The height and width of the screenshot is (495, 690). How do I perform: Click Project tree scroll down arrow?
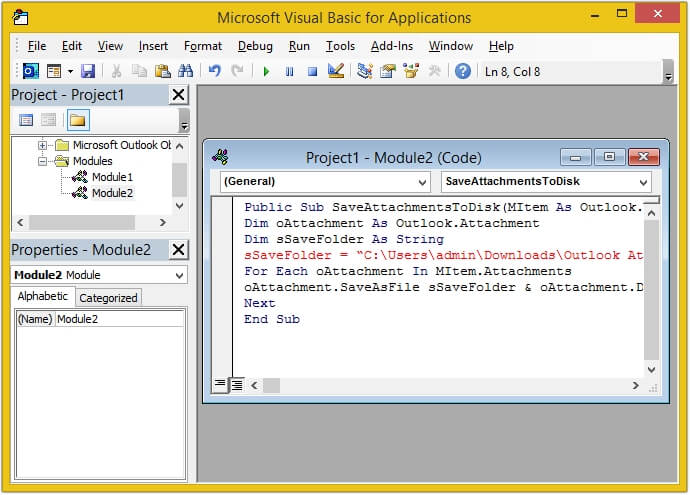(180, 205)
